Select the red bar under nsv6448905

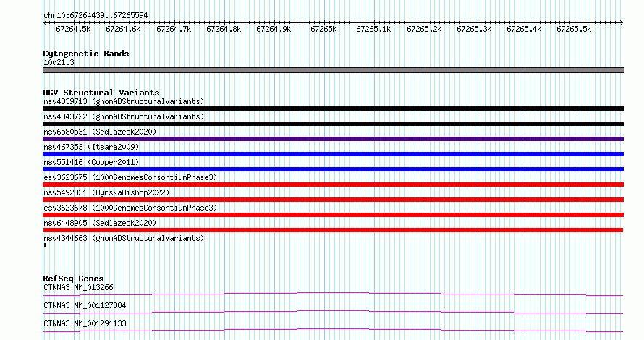[333, 230]
